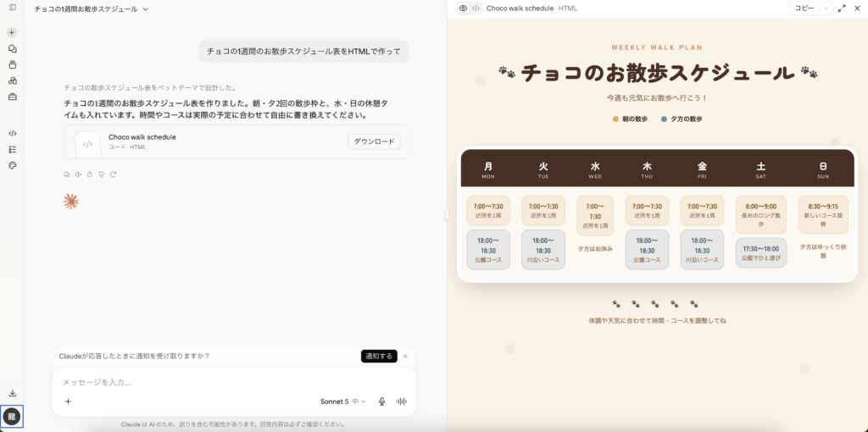Click the 金 FRI column header
This screenshot has height=432, width=868.
coord(702,169)
